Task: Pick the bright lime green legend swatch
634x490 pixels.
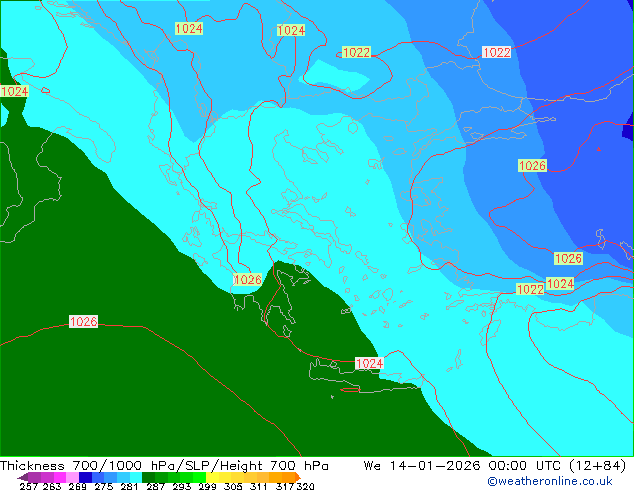Action: [x=200, y=477]
